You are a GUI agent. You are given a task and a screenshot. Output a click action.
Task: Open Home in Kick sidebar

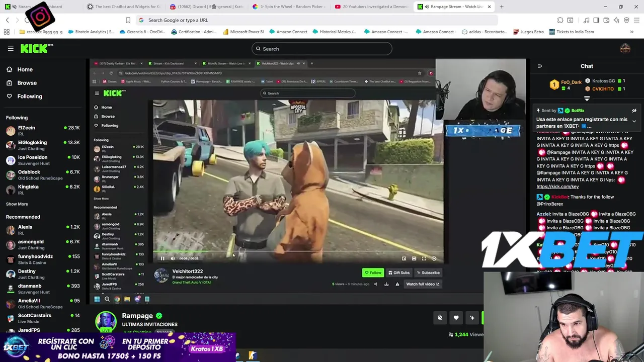25,69
